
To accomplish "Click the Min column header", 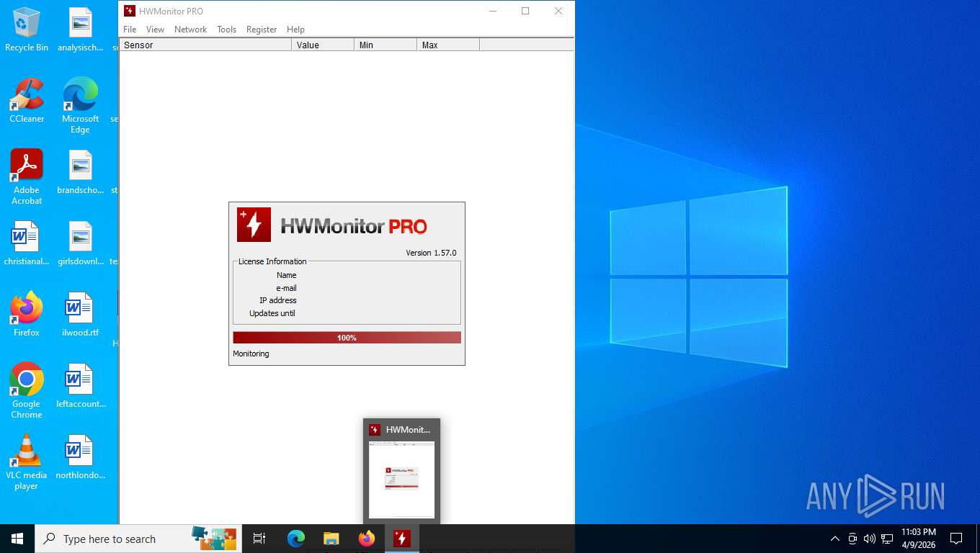I will 386,45.
